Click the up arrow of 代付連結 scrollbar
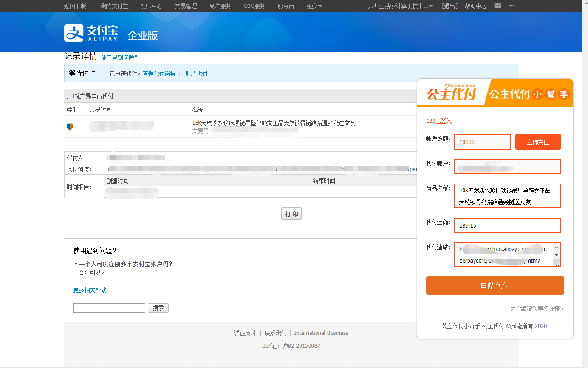Viewport: 588px width, 368px height. click(557, 247)
